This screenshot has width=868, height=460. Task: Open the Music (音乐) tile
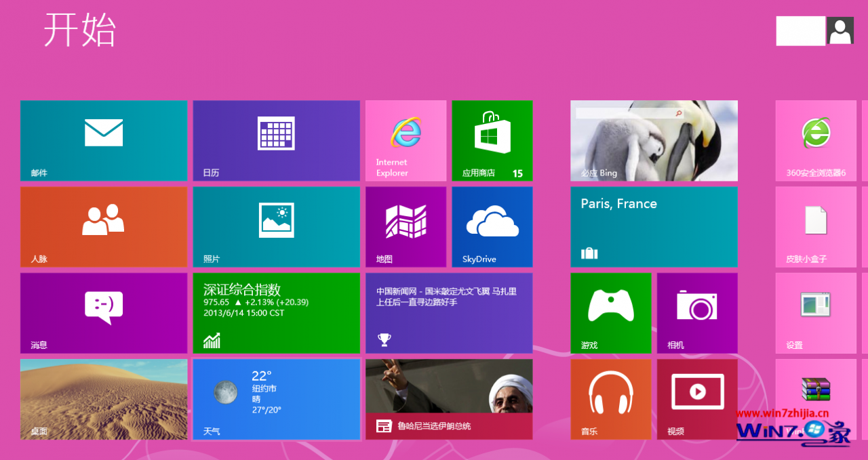click(x=611, y=399)
